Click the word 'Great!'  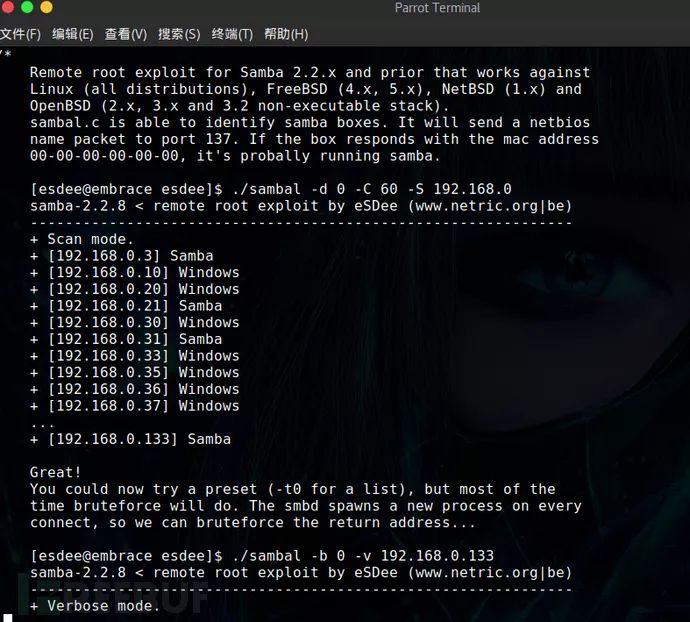point(55,472)
